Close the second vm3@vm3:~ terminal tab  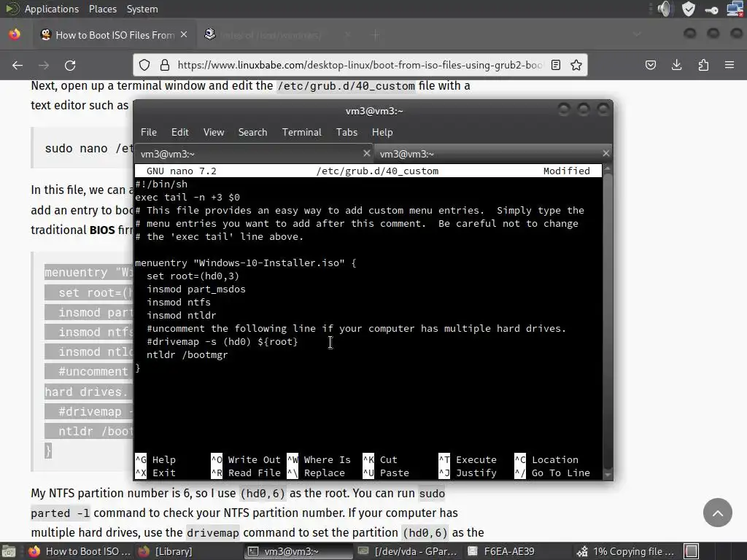[605, 153]
